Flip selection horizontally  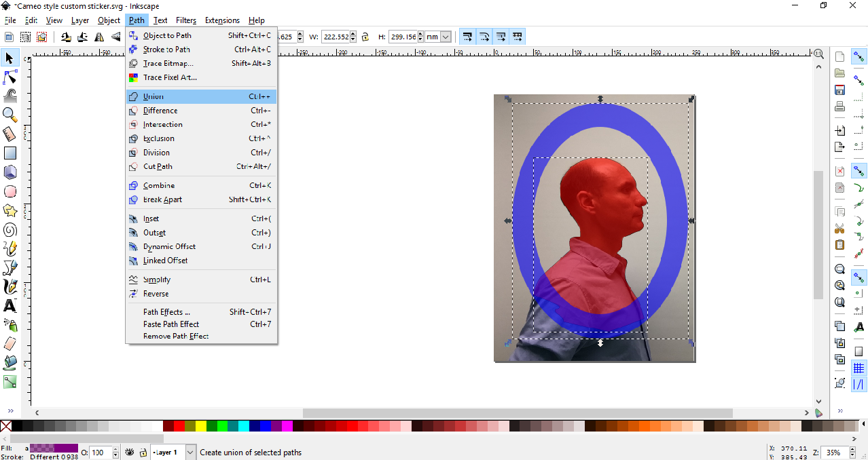pyautogui.click(x=100, y=37)
